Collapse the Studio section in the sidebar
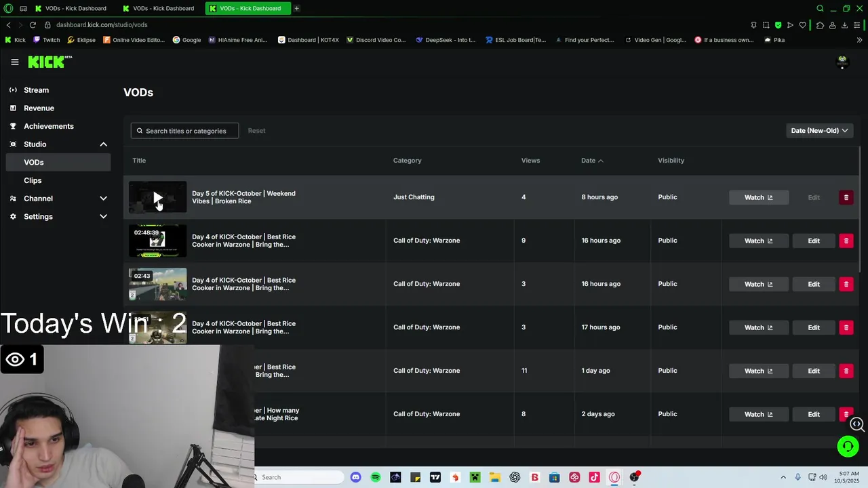Image resolution: width=868 pixels, height=488 pixels. coord(103,144)
